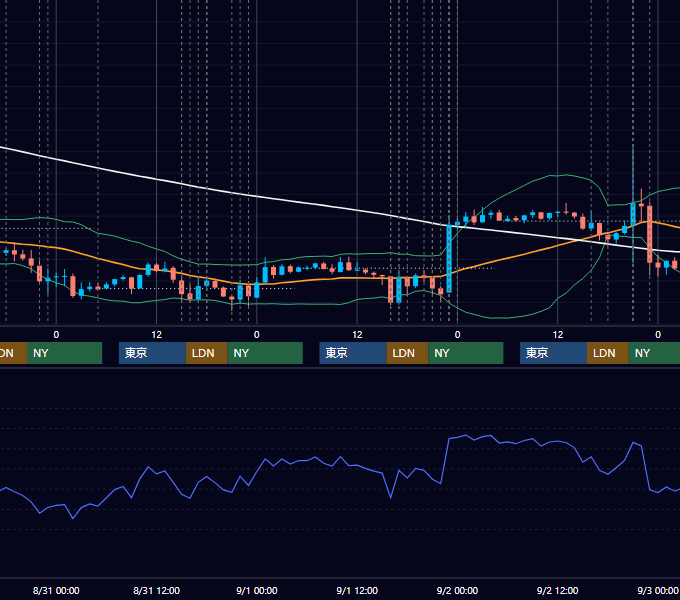
Task: Select the 東京 session block spanning 9/1 12:00
Action: pyautogui.click(x=353, y=353)
